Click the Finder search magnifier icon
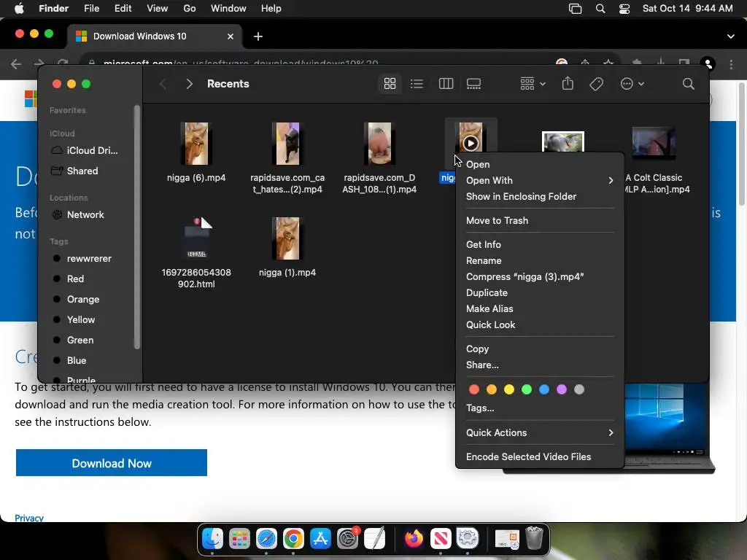 (x=689, y=84)
